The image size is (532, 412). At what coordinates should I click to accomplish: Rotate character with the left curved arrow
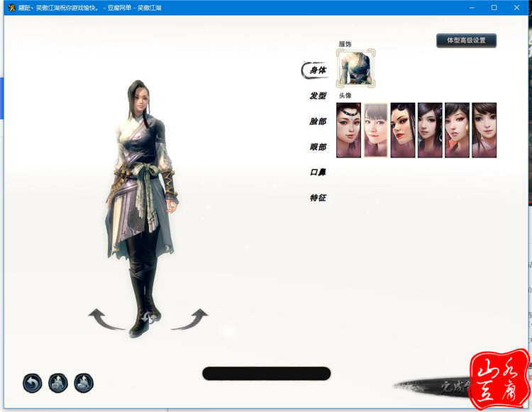coord(106,319)
